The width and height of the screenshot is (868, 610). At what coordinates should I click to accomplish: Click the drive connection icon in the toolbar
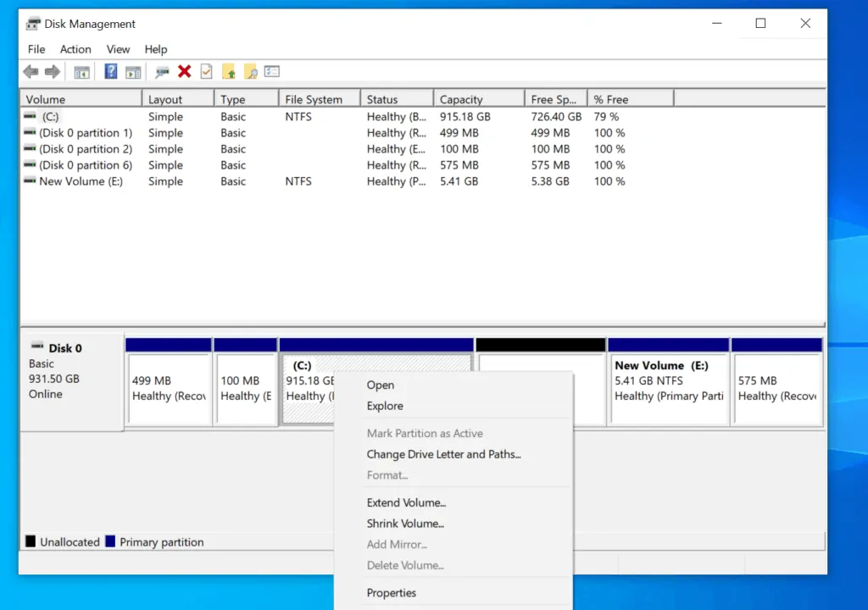pyautogui.click(x=162, y=71)
